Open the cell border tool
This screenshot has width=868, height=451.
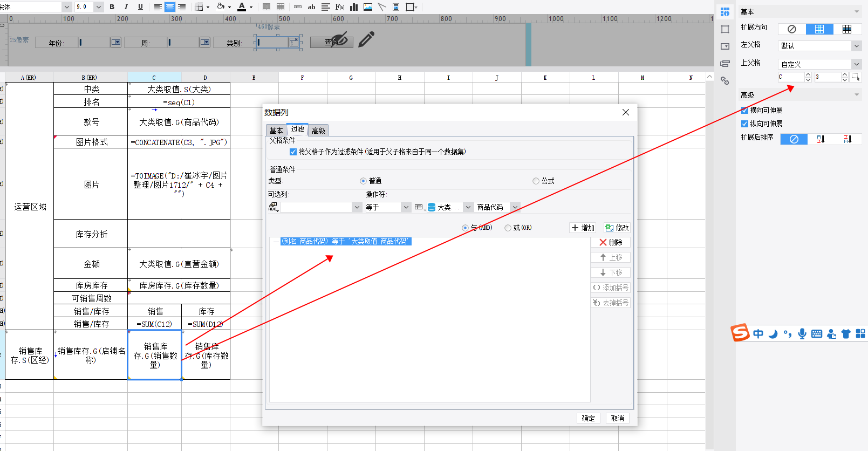[199, 7]
